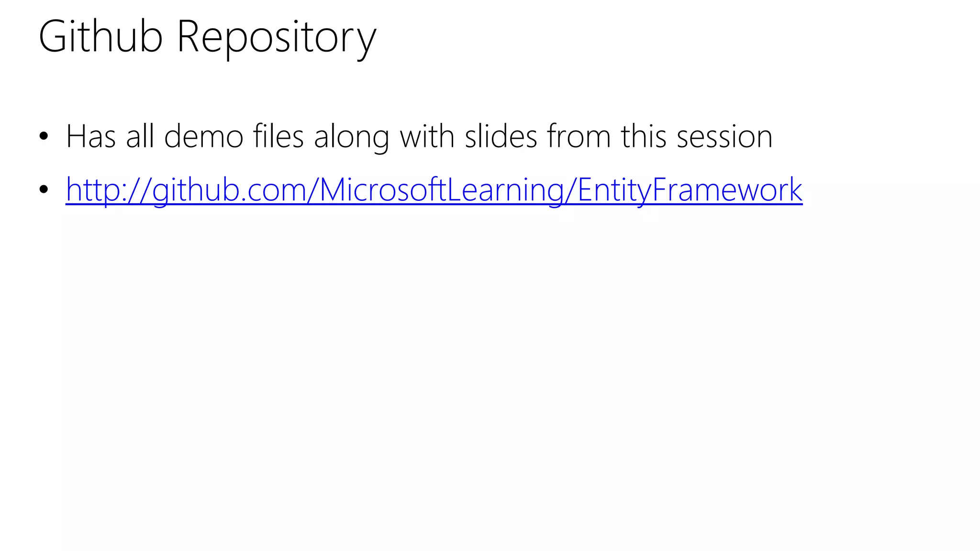Click the word 'with' in first bullet

[x=427, y=136]
